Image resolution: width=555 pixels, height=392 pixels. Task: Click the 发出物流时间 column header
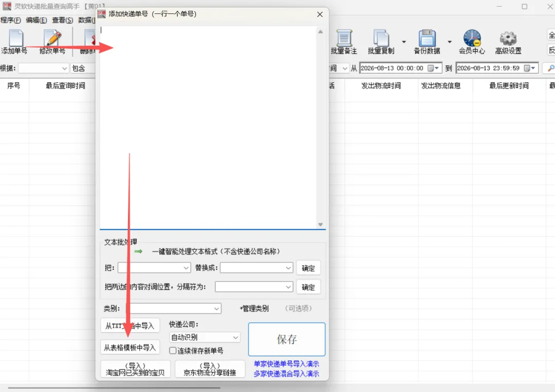381,86
